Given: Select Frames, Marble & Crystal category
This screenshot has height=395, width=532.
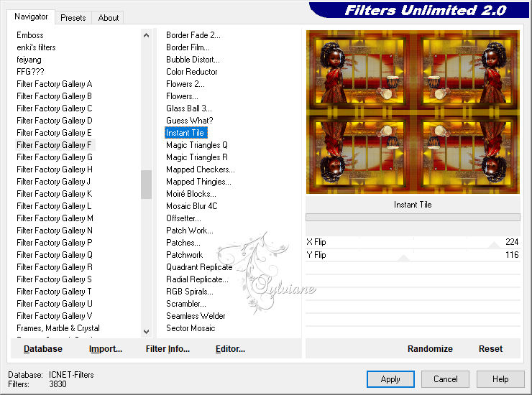Looking at the screenshot, I should pos(58,328).
